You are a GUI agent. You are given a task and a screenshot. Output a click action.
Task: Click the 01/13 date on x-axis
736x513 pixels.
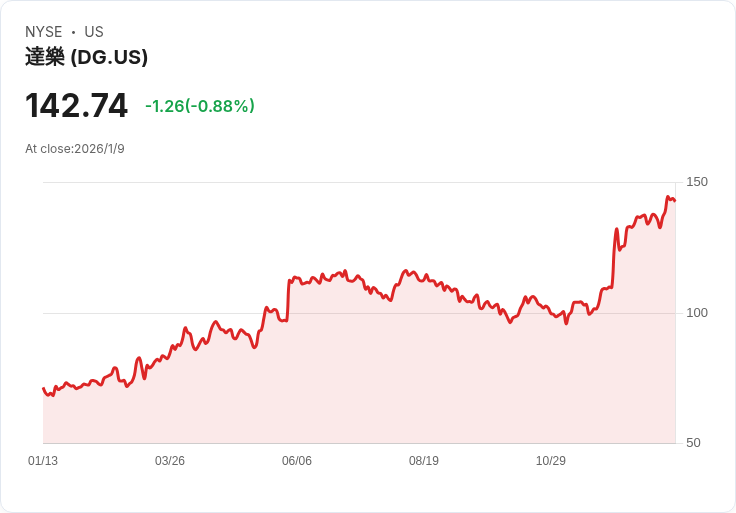click(43, 461)
